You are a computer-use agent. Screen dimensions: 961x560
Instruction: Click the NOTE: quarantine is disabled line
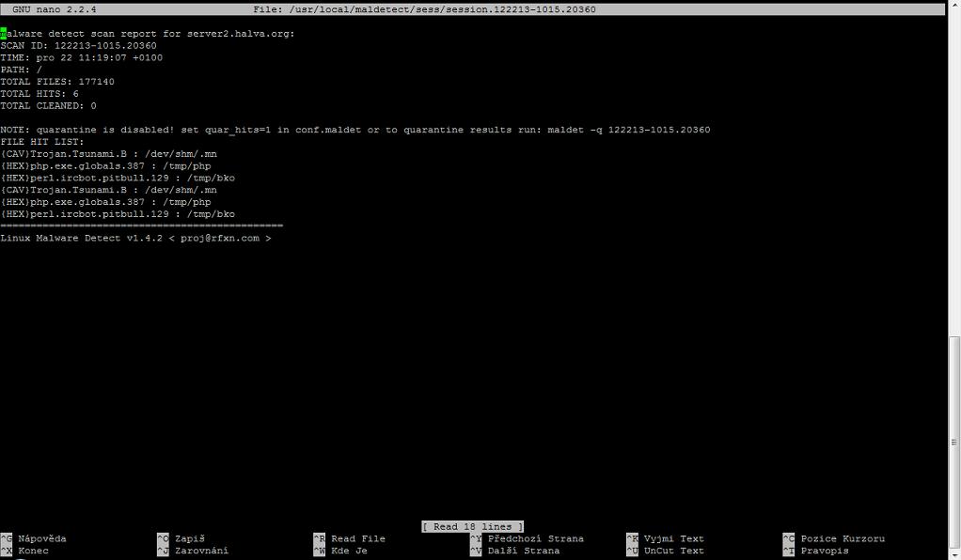tap(355, 130)
